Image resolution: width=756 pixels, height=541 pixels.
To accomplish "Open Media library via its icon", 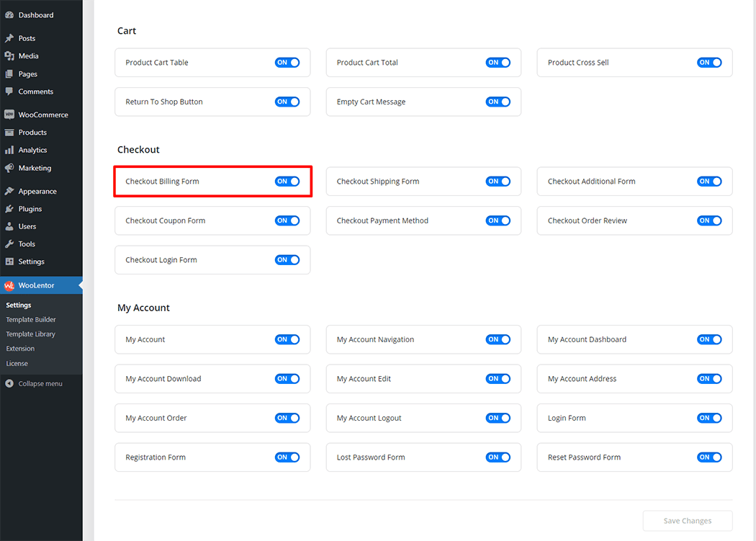I will point(9,56).
